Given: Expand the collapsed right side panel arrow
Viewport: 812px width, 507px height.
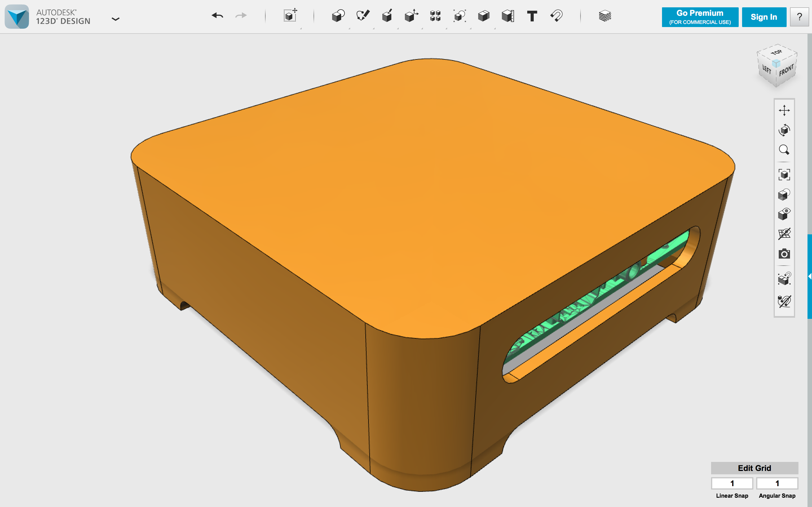Looking at the screenshot, I should pos(809,276).
